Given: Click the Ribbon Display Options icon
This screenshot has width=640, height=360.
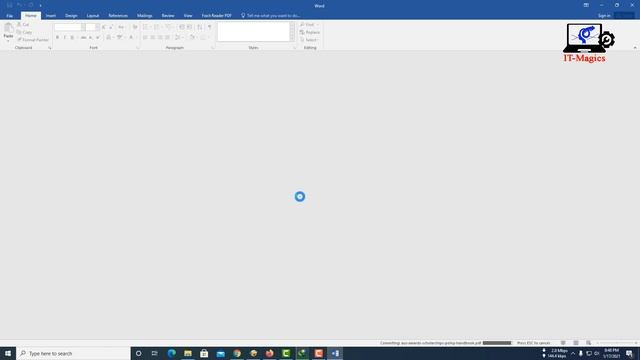Looking at the screenshot, I should 586,5.
